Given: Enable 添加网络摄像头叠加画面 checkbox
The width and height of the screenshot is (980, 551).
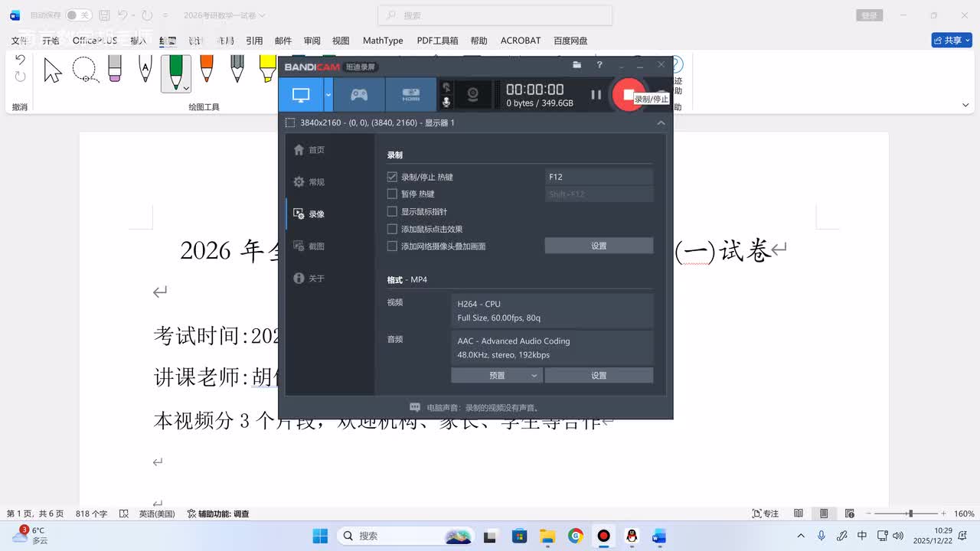Looking at the screenshot, I should coord(392,246).
